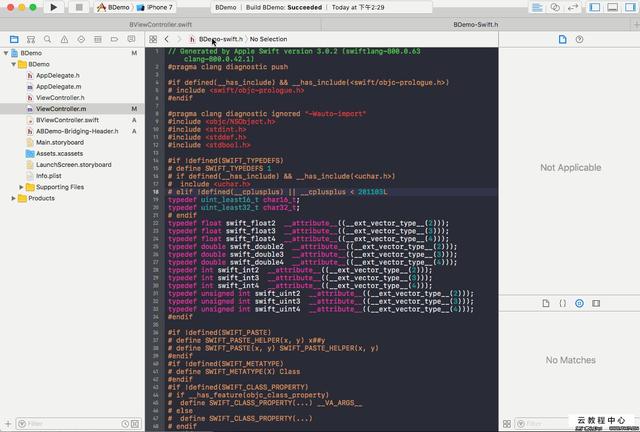640x432 pixels.
Task: Open LaunchScreen.storyboard
Action: [x=73, y=165]
